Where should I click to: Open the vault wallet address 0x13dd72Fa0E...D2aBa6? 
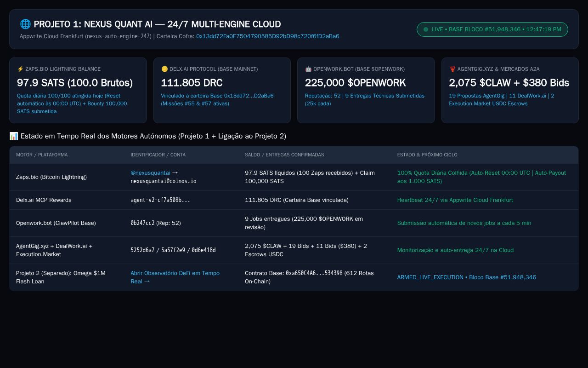coord(268,36)
